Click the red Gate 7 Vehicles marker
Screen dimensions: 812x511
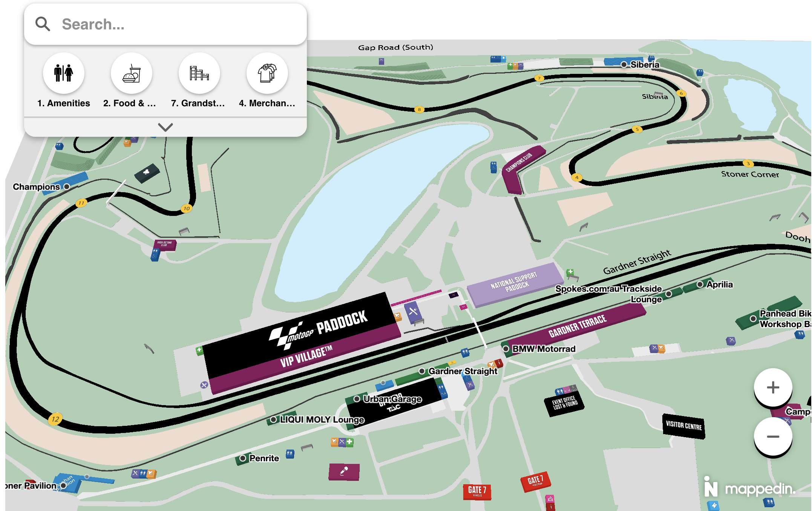[x=477, y=491]
